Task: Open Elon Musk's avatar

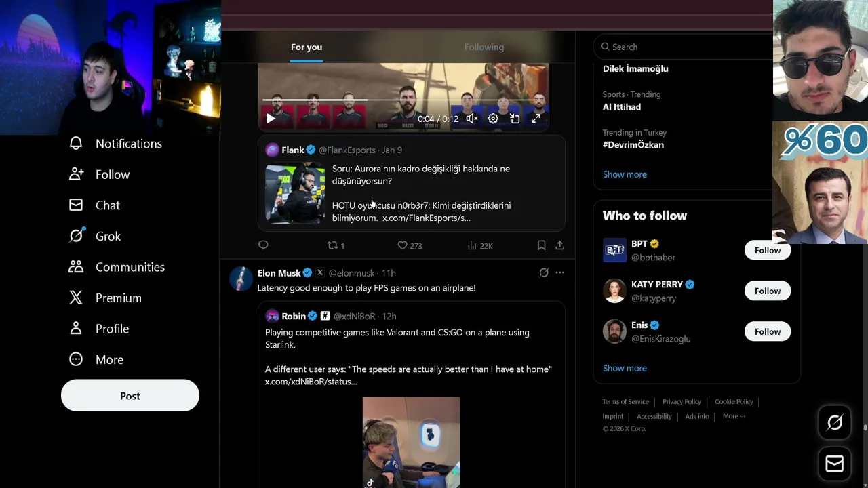Action: [241, 278]
